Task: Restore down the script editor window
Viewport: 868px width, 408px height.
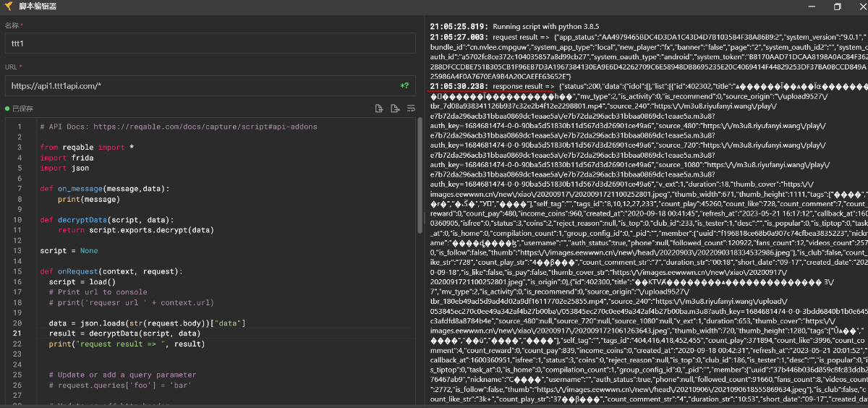Action: [x=837, y=6]
